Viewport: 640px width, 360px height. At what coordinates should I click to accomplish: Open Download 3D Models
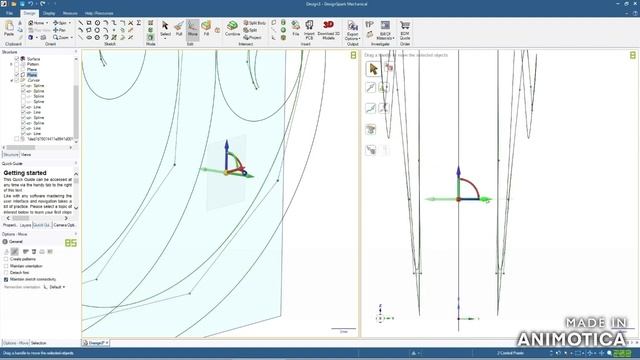click(329, 30)
